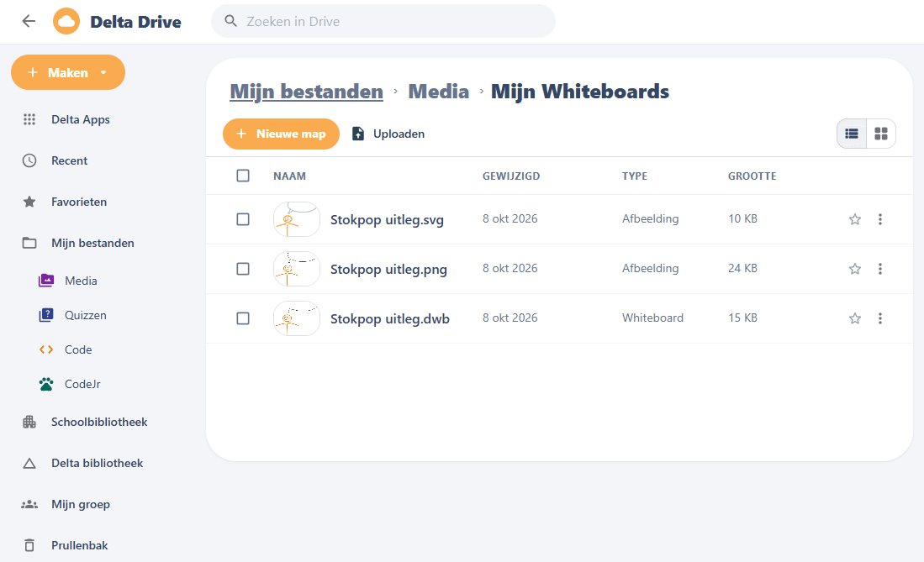Viewport: 924px width, 562px height.
Task: Check the box for Stokpop uitleg.png
Action: pos(243,269)
